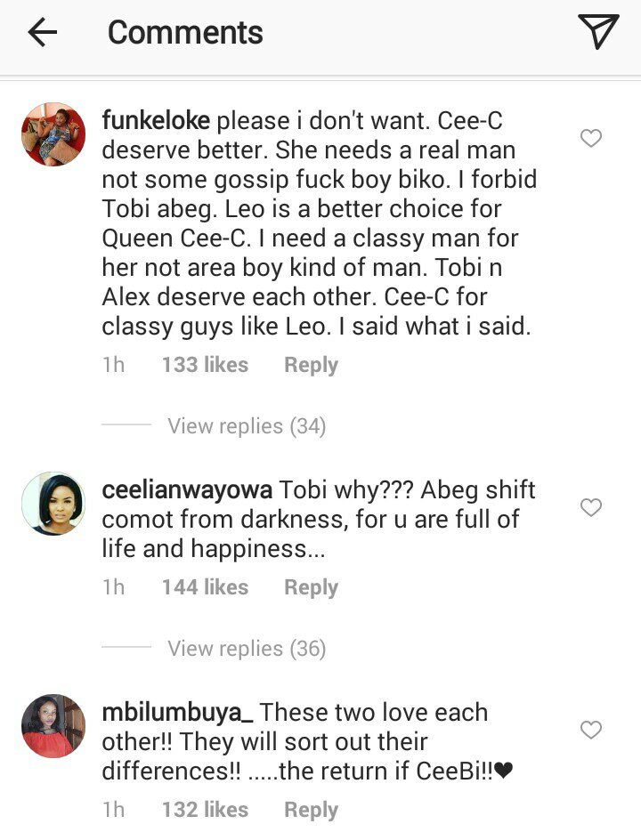Expand View replies (36)
The image size is (641, 840).
pyautogui.click(x=247, y=649)
